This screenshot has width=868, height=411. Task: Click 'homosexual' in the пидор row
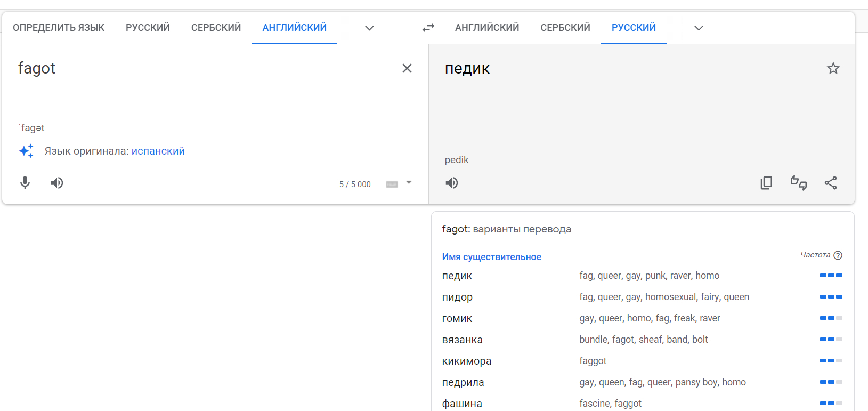coord(671,297)
